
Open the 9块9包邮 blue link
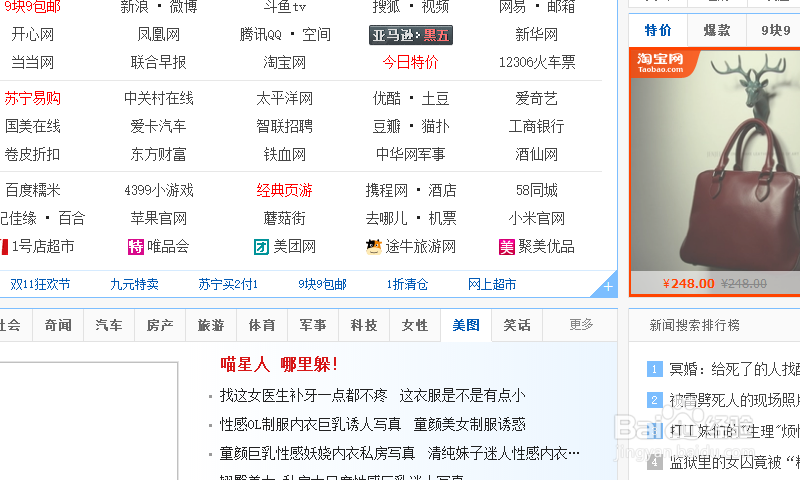[322, 284]
